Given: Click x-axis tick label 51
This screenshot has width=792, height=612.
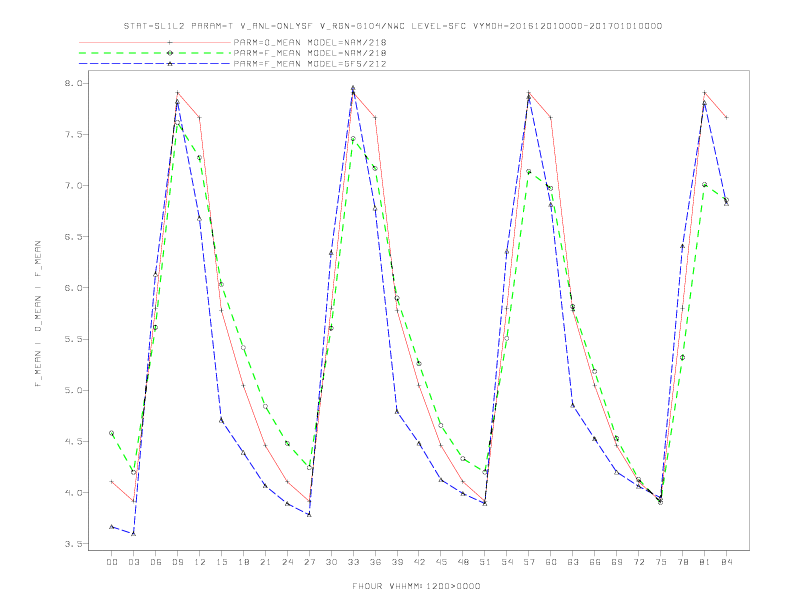Looking at the screenshot, I should (485, 562).
